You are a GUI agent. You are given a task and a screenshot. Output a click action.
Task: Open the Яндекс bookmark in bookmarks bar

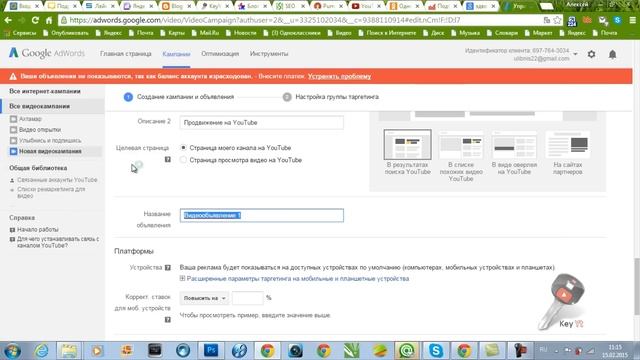(x=109, y=33)
